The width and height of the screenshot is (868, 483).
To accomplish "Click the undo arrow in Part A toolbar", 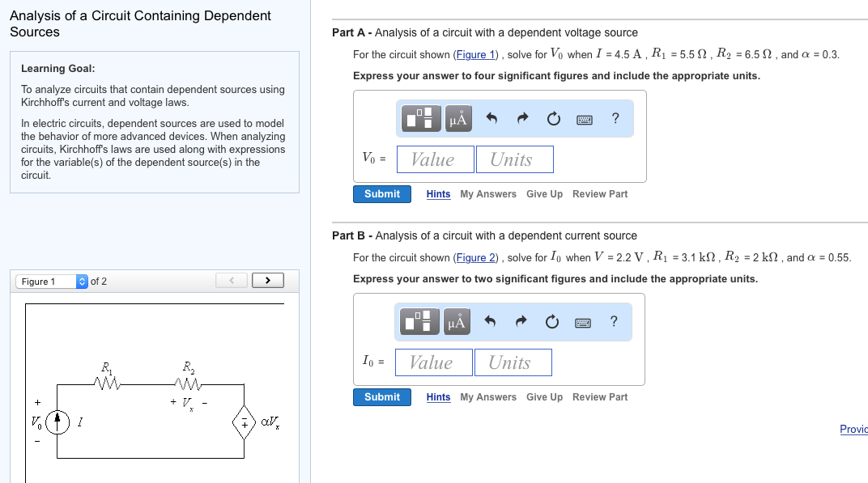I will pyautogui.click(x=492, y=118).
